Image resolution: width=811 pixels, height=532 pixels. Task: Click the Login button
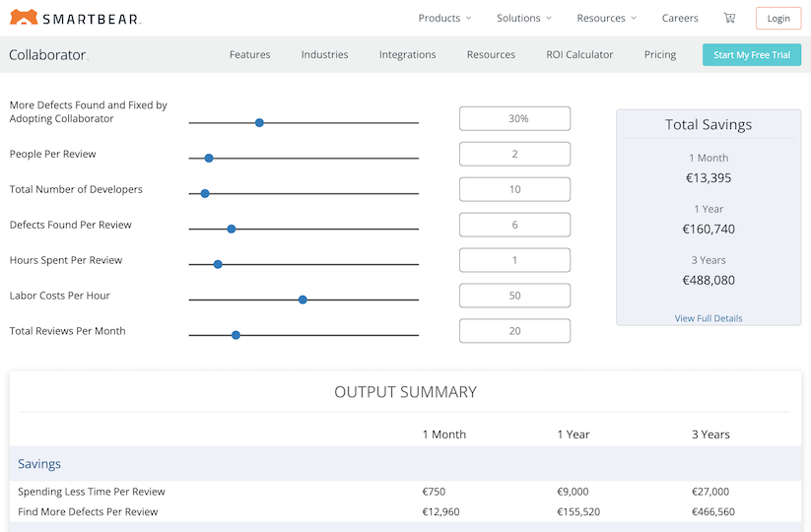pos(778,18)
